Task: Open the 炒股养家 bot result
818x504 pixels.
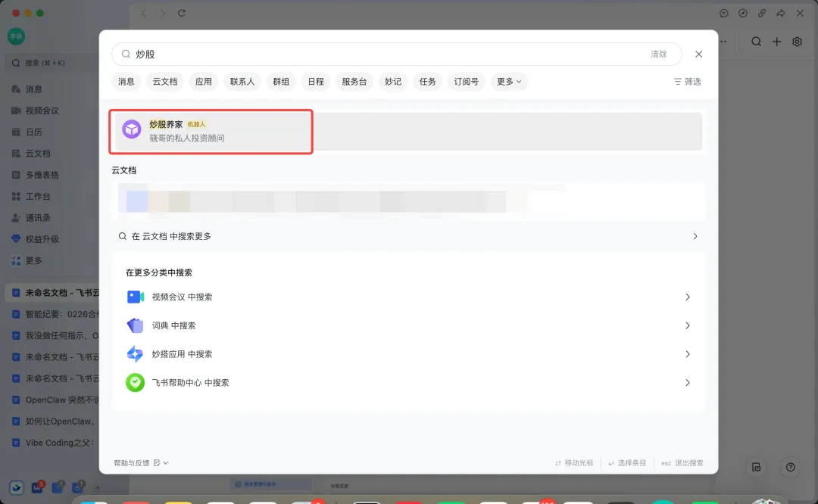Action: (408, 132)
